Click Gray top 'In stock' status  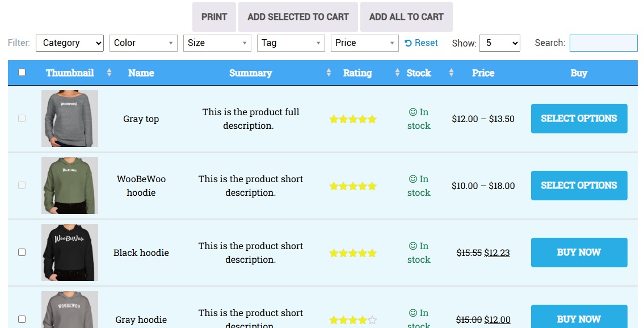[419, 119]
